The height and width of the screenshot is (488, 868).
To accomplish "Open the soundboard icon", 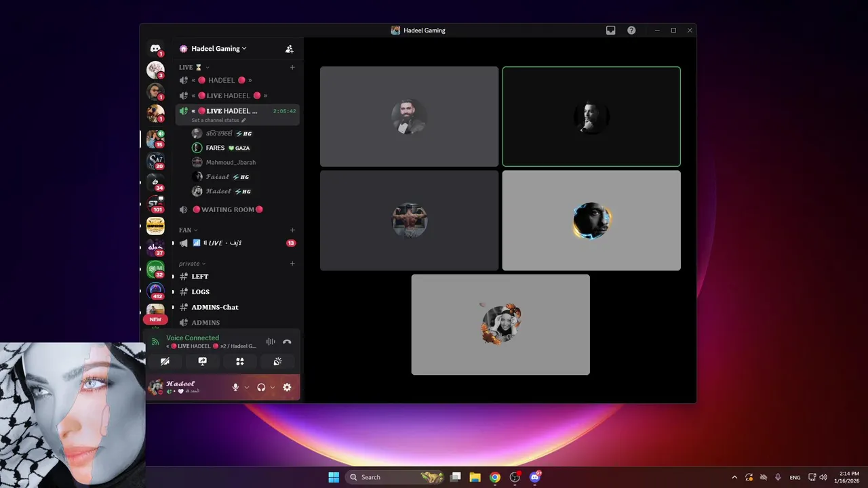I will coord(277,362).
